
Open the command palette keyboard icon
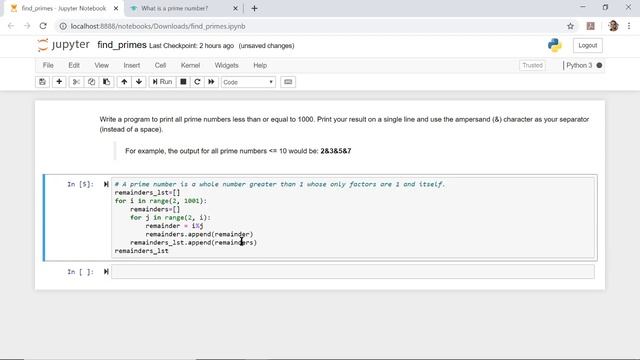[288, 82]
